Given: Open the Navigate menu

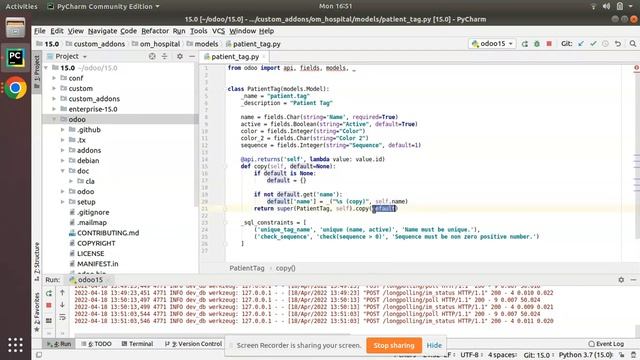Looking at the screenshot, I should pyautogui.click(x=102, y=31).
